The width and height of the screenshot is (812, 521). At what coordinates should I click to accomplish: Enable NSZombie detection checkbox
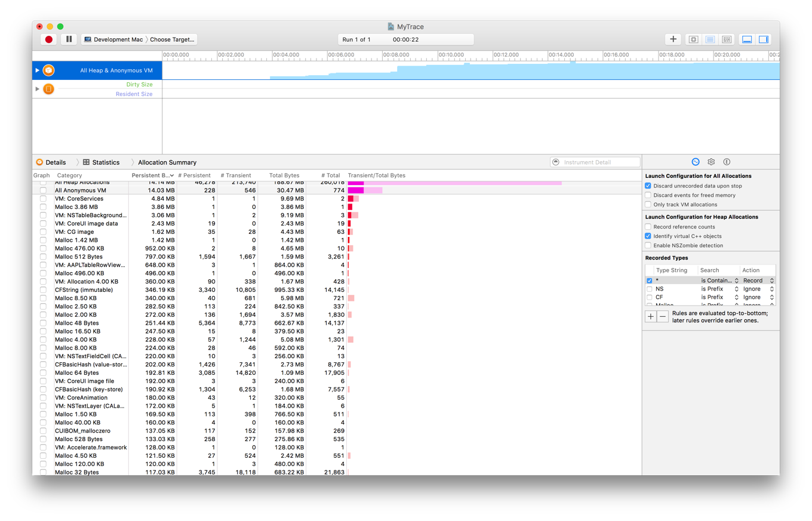tap(648, 246)
